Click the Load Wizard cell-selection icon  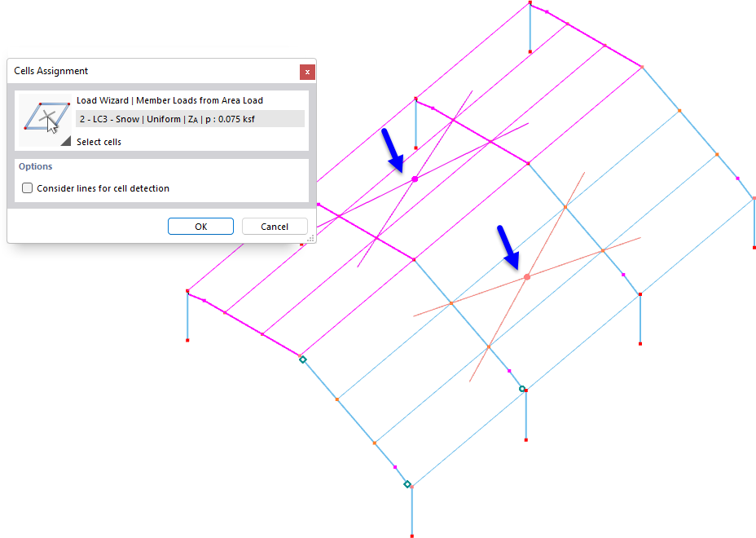(x=45, y=118)
